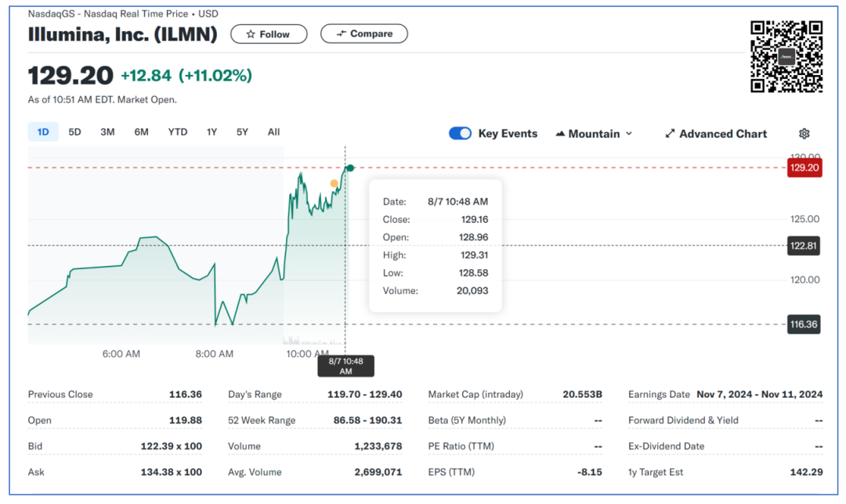Image resolution: width=846 pixels, height=504 pixels.
Task: Switch to the 5D time range
Action: click(x=74, y=132)
